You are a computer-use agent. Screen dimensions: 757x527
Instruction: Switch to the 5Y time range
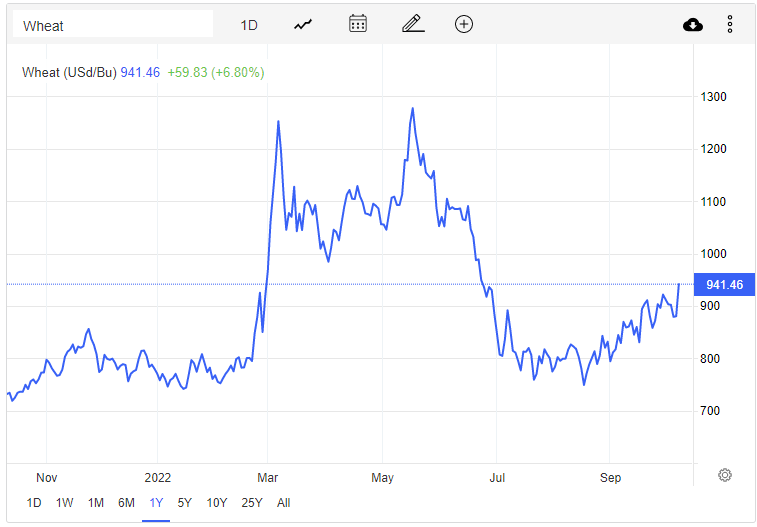[x=184, y=503]
